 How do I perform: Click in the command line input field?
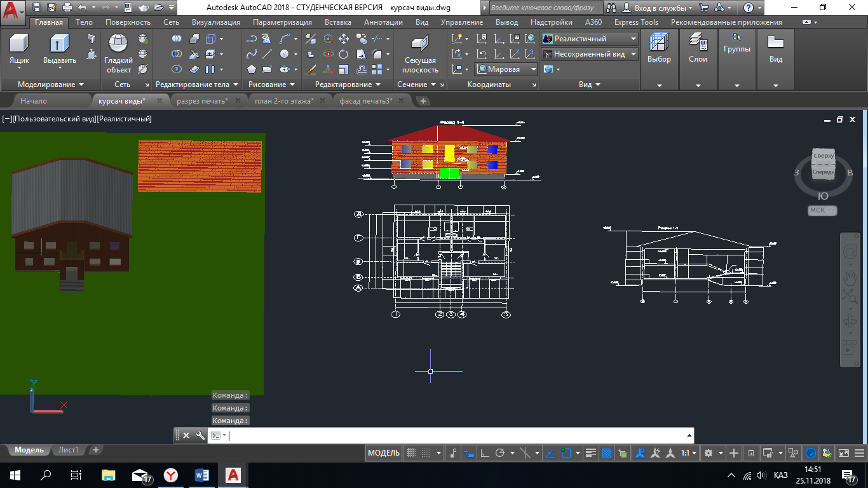click(458, 435)
